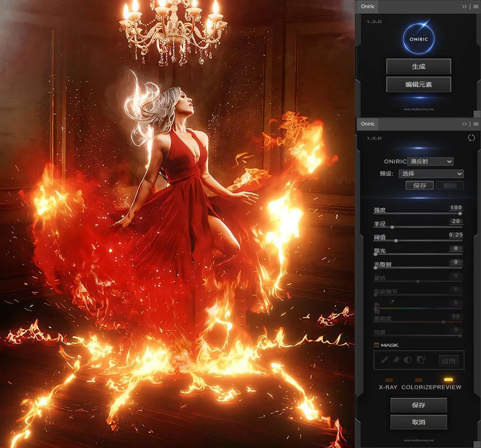Toggle the X-RAY indicator light
The width and height of the screenshot is (481, 448).
389,379
